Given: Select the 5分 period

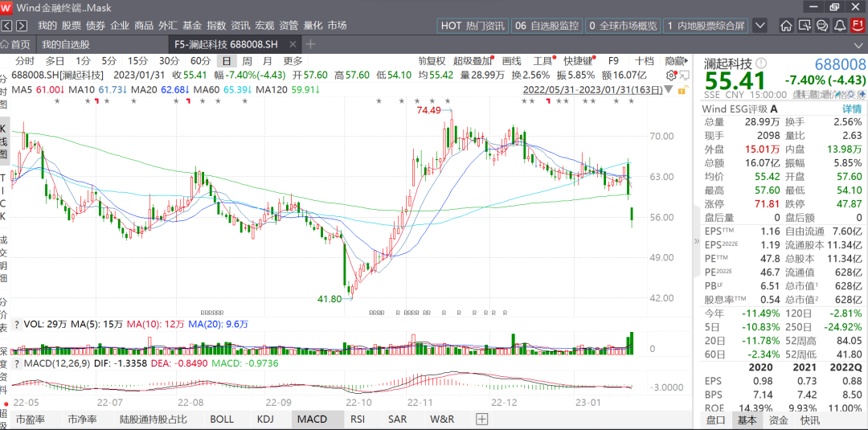Looking at the screenshot, I should click(x=109, y=61).
